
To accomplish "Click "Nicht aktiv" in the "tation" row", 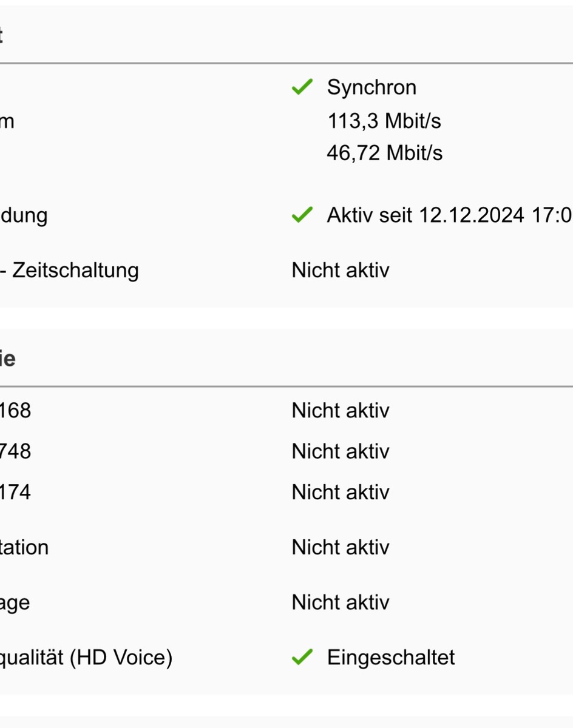I will pyautogui.click(x=340, y=547).
